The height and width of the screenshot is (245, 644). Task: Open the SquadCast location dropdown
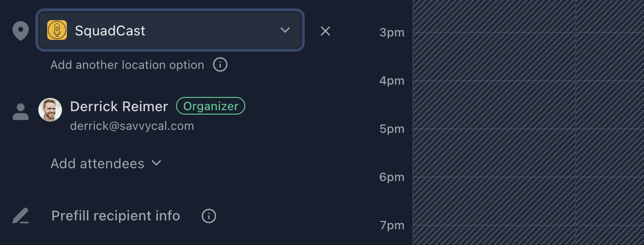[x=285, y=31]
